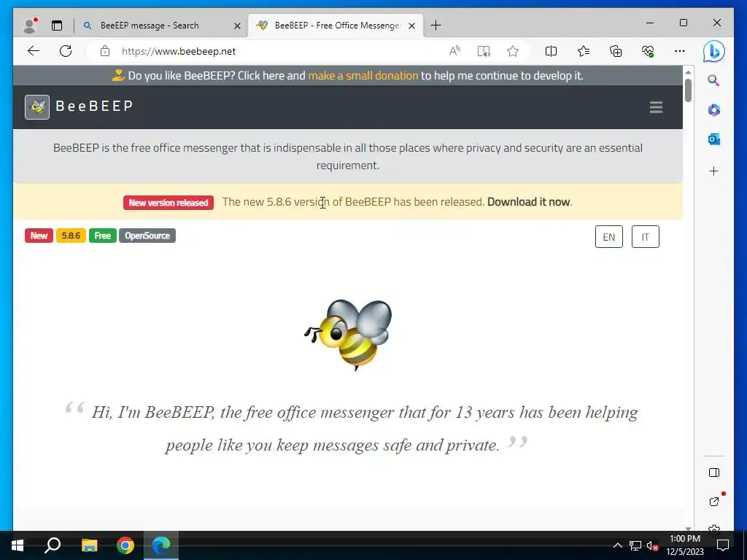747x560 pixels.
Task: Open sidebar Search icon
Action: point(713,80)
